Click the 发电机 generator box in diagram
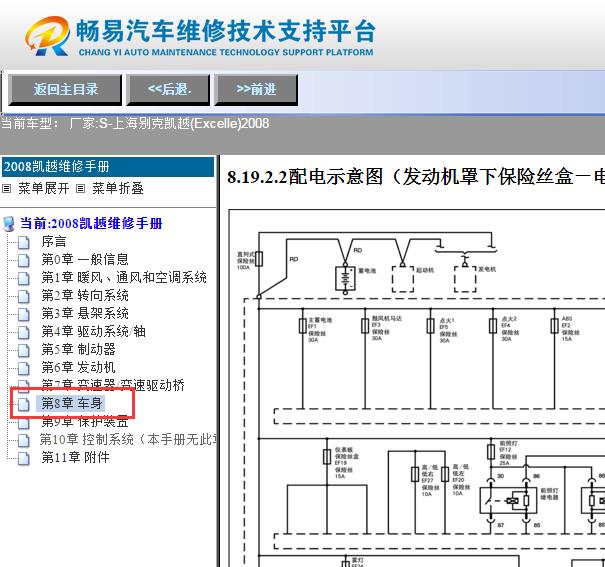Screen dimensions: 605x567 click(x=465, y=279)
